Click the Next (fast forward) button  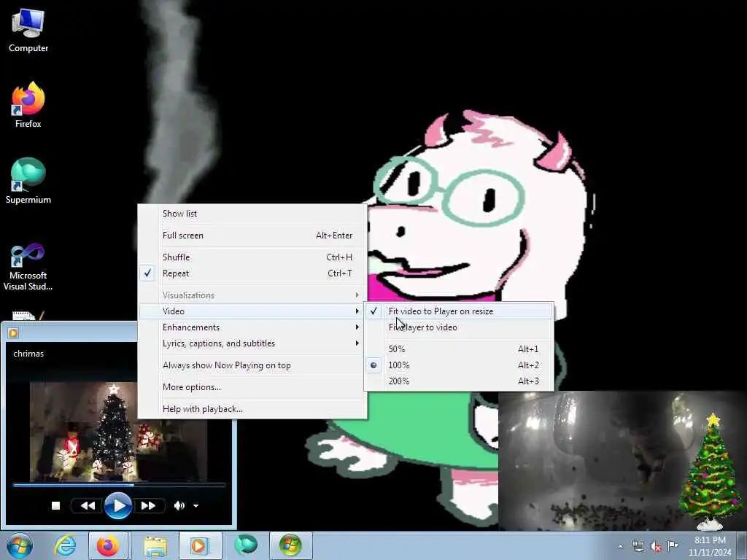[148, 505]
